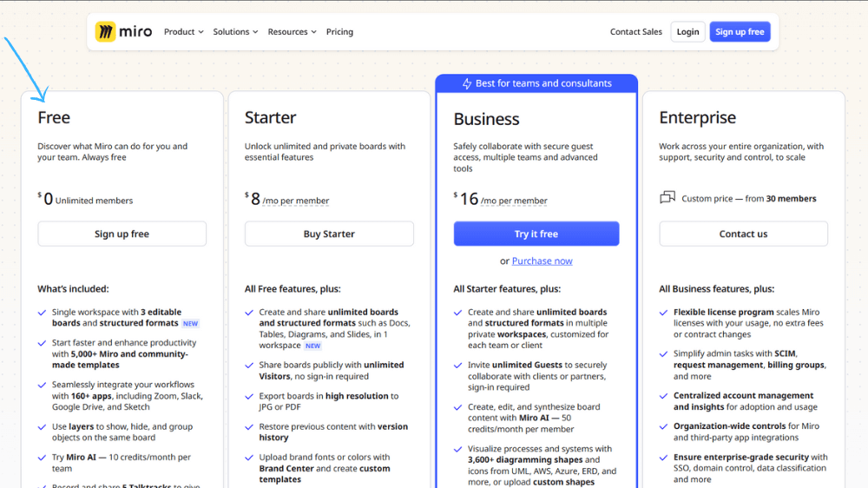
Task: Expand the Resources dropdown menu
Action: coord(292,32)
